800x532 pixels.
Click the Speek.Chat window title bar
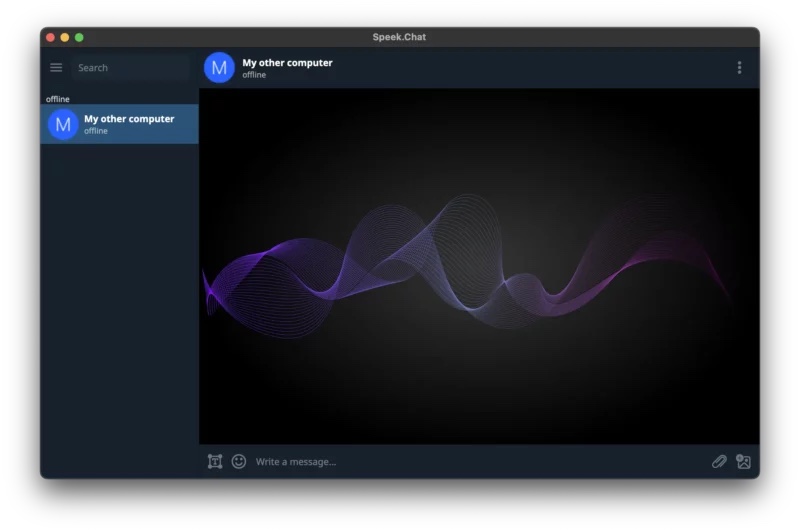tap(400, 37)
